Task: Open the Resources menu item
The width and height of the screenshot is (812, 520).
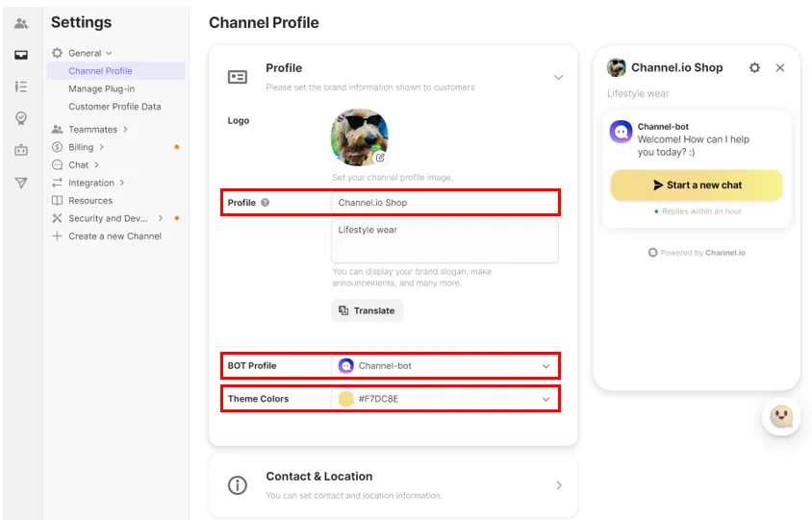Action: click(x=90, y=201)
